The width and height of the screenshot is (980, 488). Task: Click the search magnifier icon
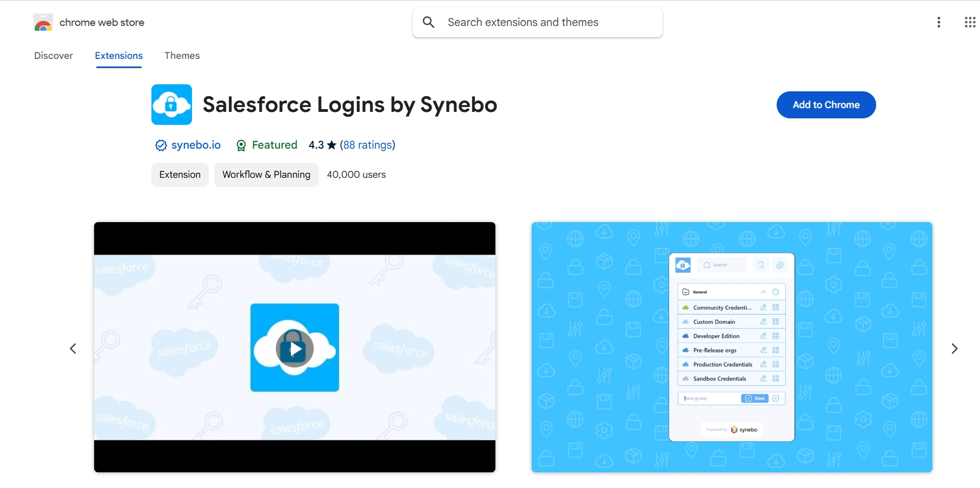click(428, 22)
